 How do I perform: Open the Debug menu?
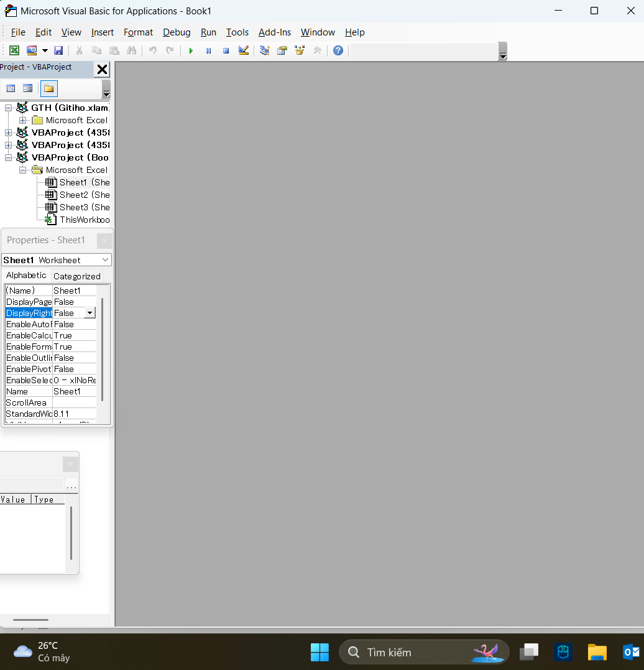pyautogui.click(x=177, y=32)
